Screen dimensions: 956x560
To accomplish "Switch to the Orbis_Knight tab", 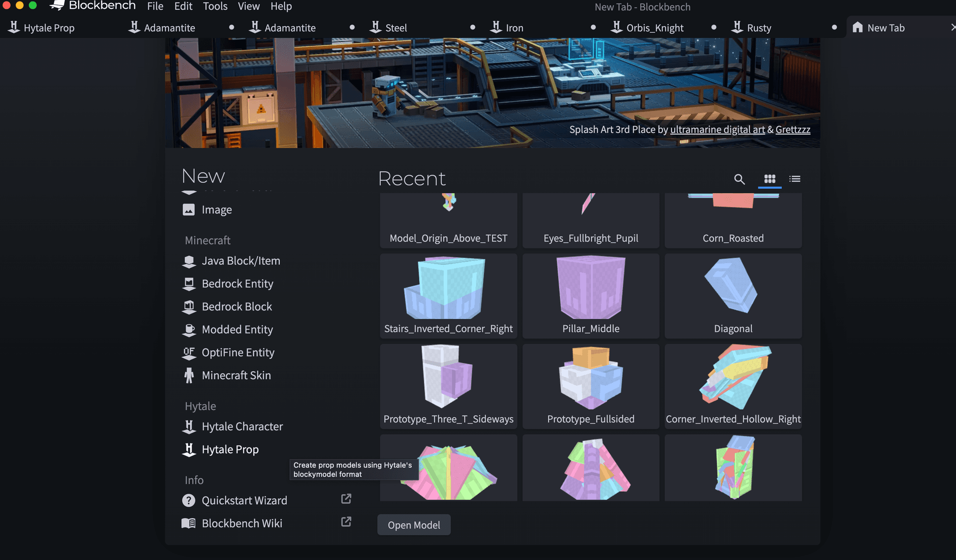I will [654, 28].
